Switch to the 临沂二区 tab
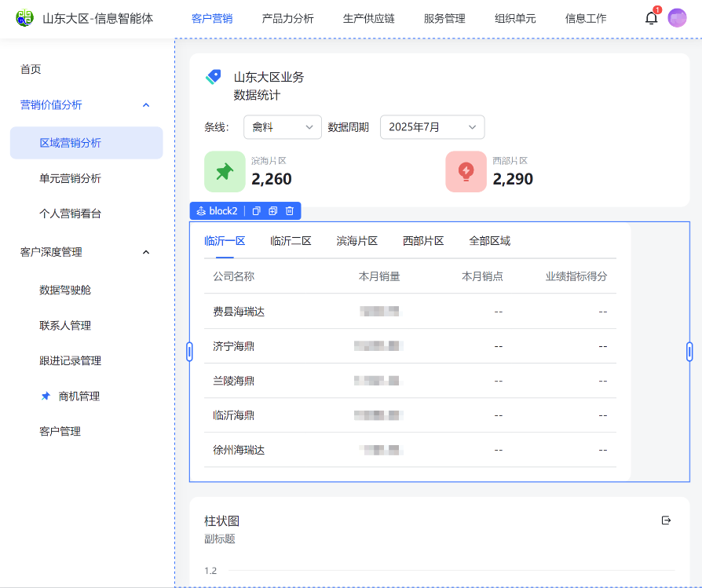 291,241
